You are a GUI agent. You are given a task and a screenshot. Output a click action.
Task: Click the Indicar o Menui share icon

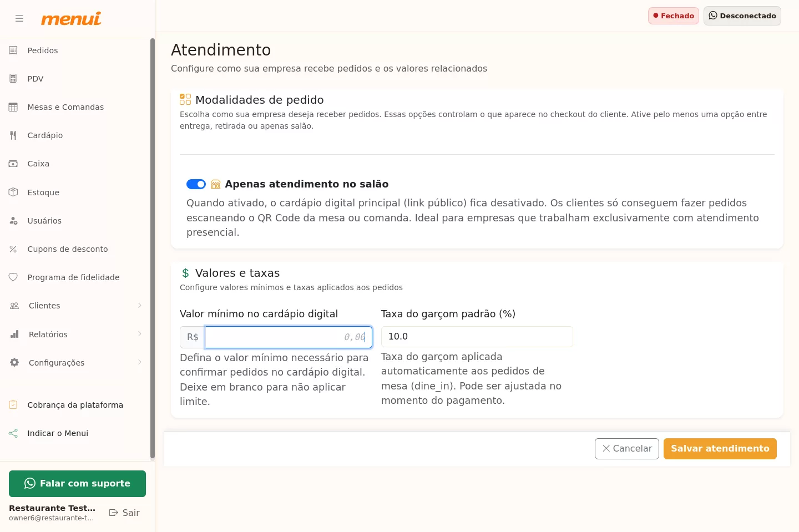tap(13, 433)
